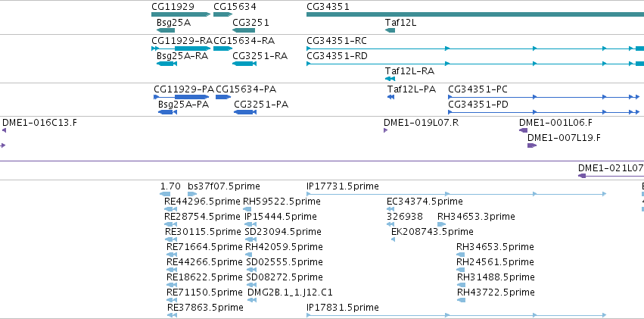Select the IP17831.5prime alignment line

click(456, 315)
